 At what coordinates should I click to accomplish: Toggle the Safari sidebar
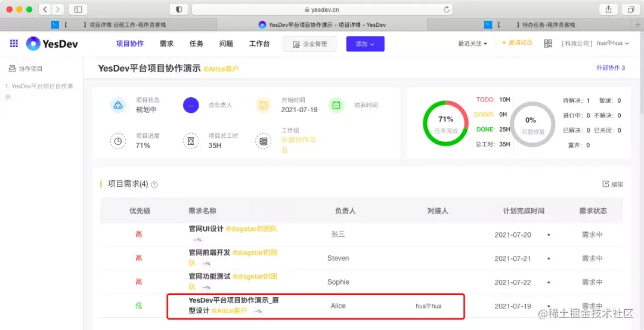(x=78, y=9)
